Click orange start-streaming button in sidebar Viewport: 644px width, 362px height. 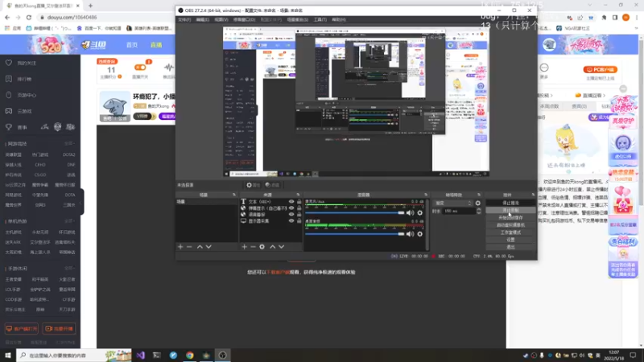pos(59,329)
